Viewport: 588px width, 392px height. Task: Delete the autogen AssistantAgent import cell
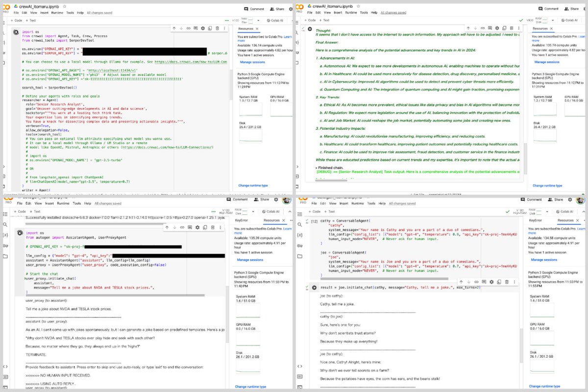pos(213,227)
